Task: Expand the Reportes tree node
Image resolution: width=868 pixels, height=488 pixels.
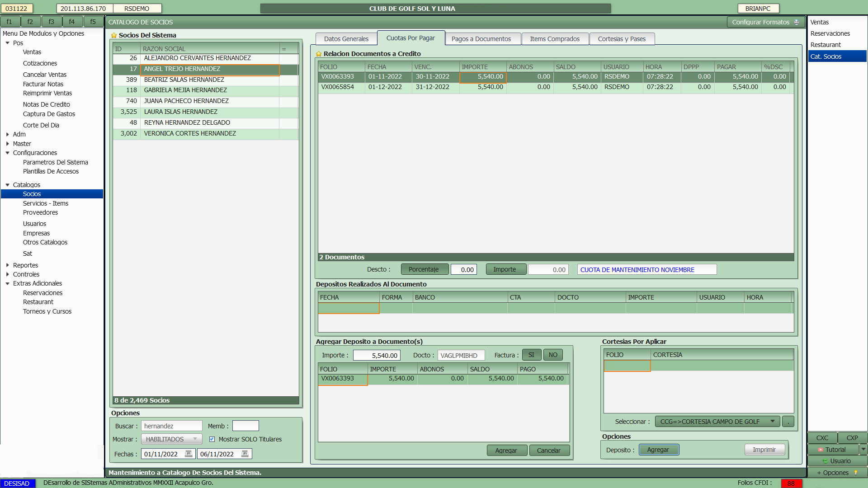Action: click(8, 265)
